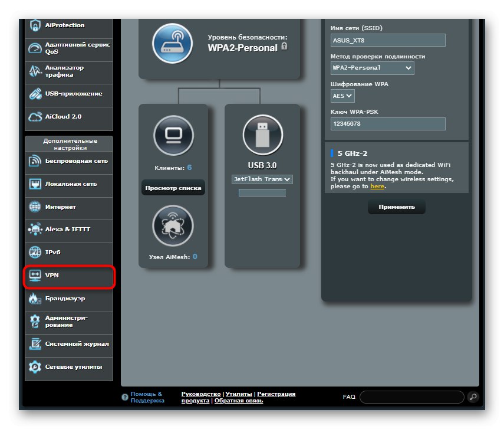Click the wireless network icon in sidebar
Image resolution: width=504 pixels, height=429 pixels.
pos(35,161)
